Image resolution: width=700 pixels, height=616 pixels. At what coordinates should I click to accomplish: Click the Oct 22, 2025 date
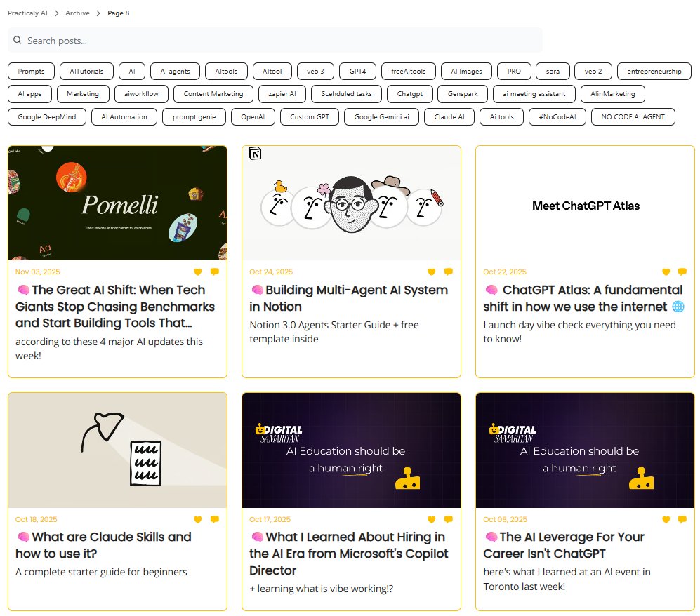[505, 272]
